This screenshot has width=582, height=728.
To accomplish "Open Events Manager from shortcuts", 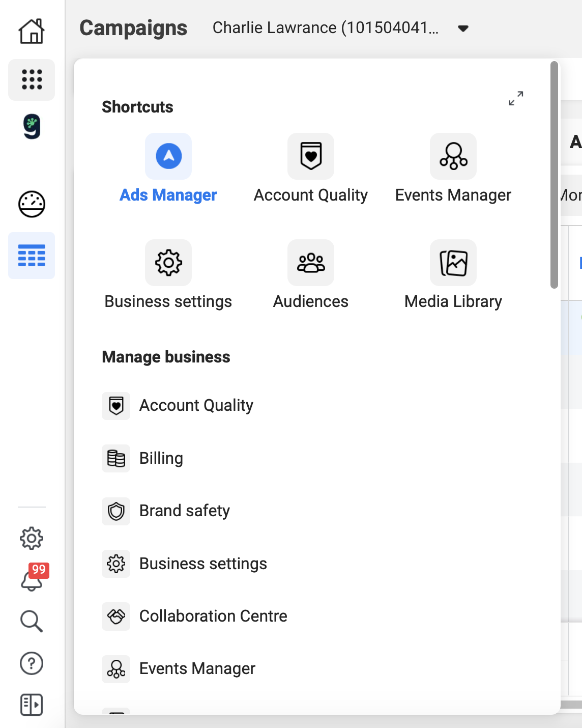I will pyautogui.click(x=453, y=157).
